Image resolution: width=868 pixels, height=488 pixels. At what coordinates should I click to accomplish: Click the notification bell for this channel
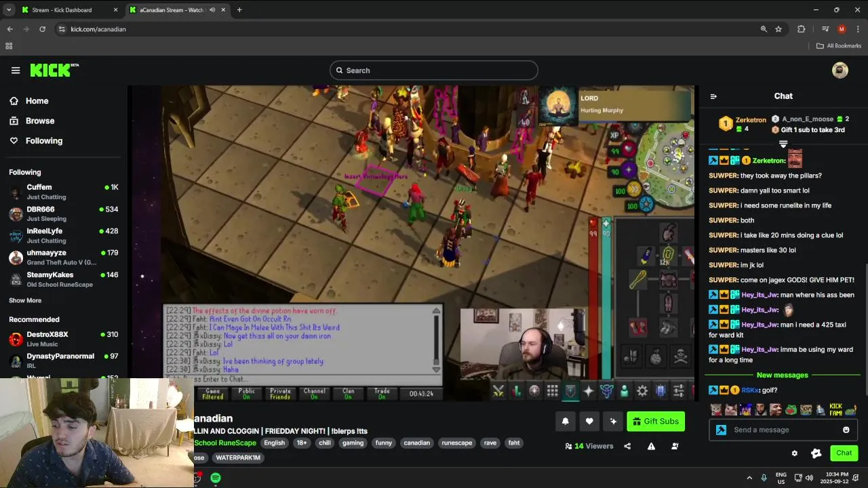[x=566, y=422]
